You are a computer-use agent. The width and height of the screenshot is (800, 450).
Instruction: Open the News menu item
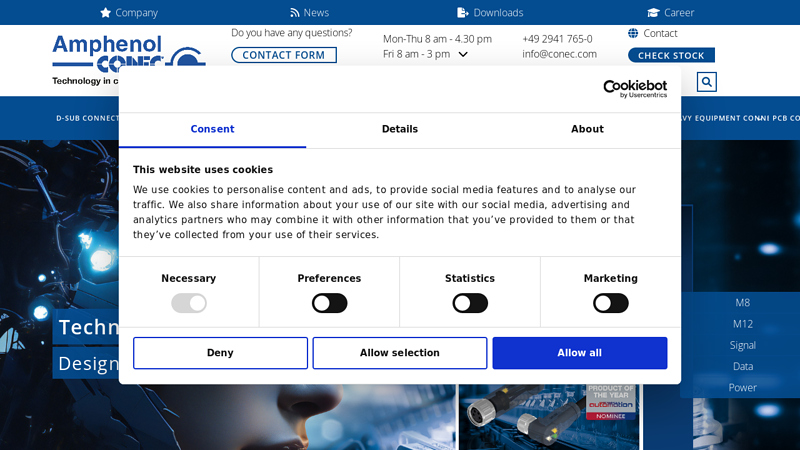pos(309,13)
